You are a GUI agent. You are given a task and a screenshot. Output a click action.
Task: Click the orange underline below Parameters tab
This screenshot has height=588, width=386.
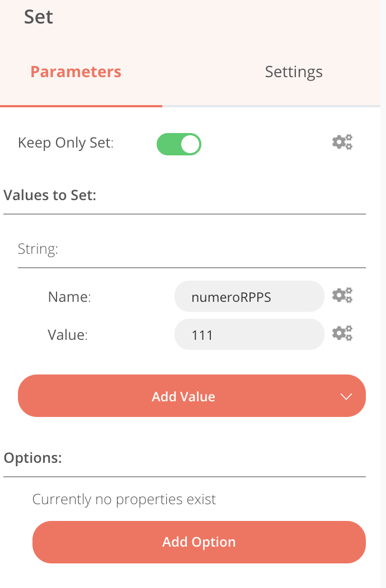(x=81, y=105)
